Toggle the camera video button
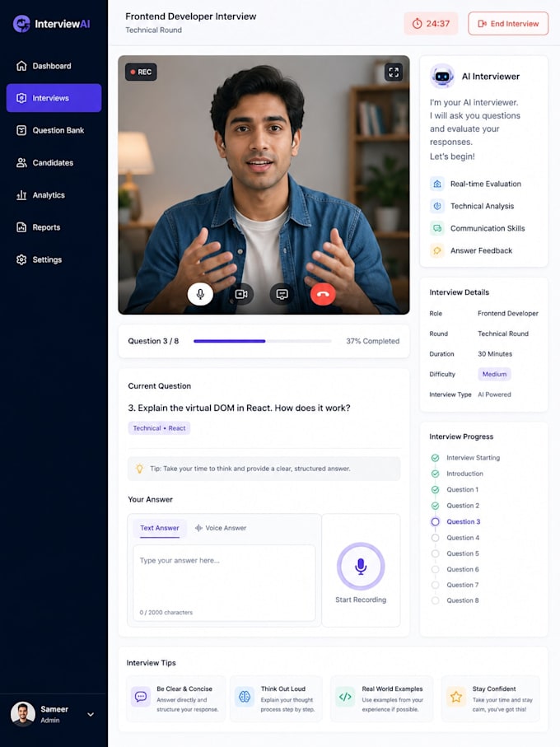 241,294
